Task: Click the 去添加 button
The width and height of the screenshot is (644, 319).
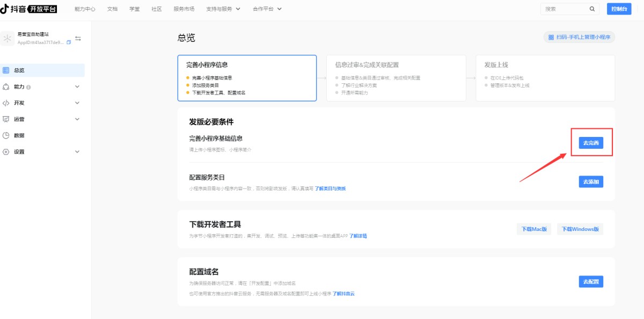Action: pos(591,182)
